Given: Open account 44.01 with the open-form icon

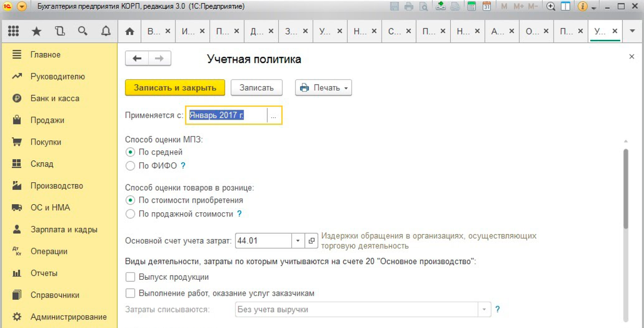Looking at the screenshot, I should [x=311, y=241].
